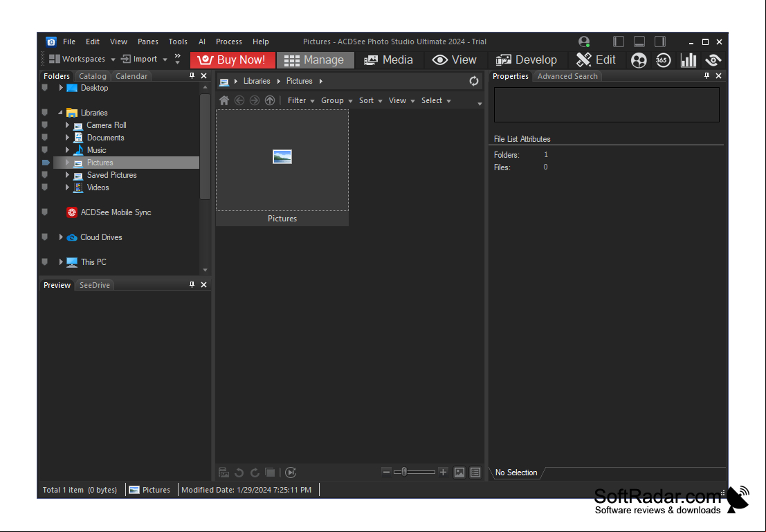Pin the Folders pane

point(192,75)
